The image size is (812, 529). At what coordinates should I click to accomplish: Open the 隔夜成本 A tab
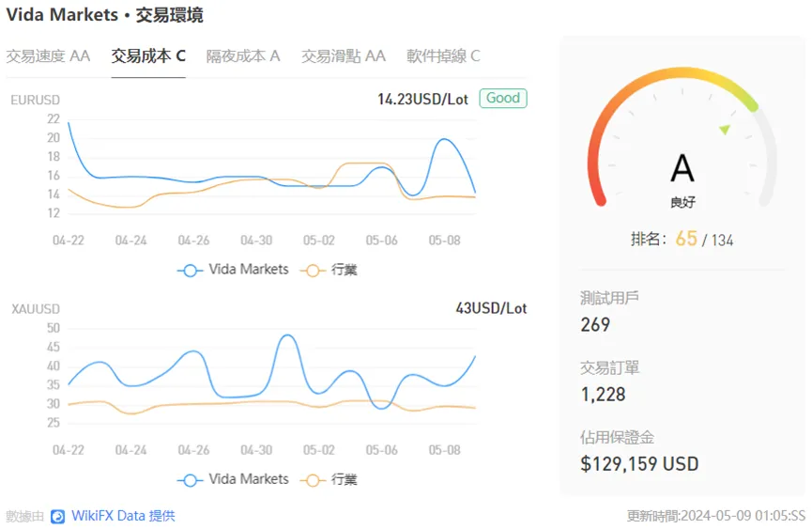(x=243, y=56)
